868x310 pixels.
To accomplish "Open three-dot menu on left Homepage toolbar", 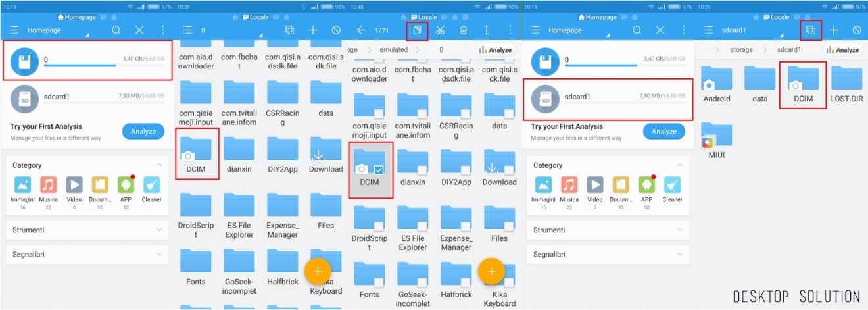I will point(163,30).
